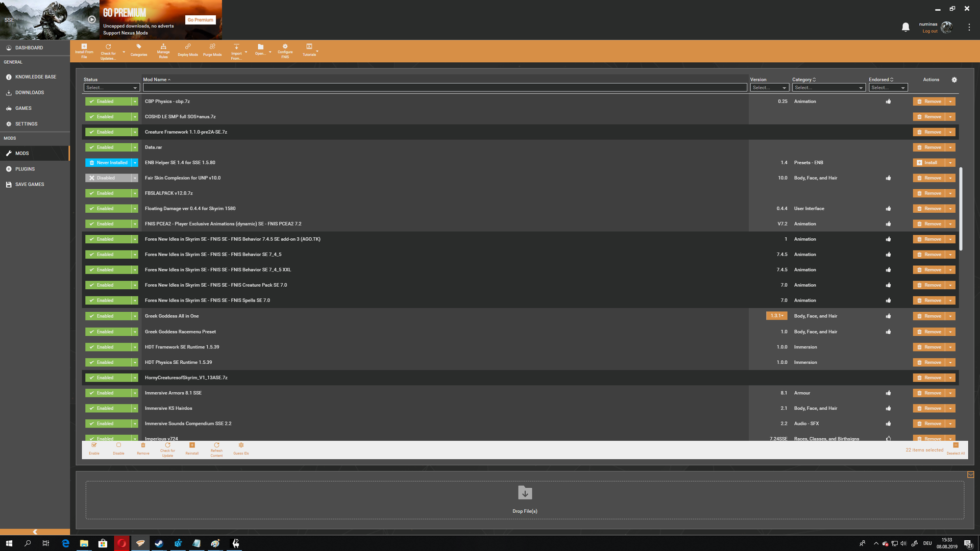Click Install From File toolbar icon
Screen dimensions: 980x551
point(84,51)
